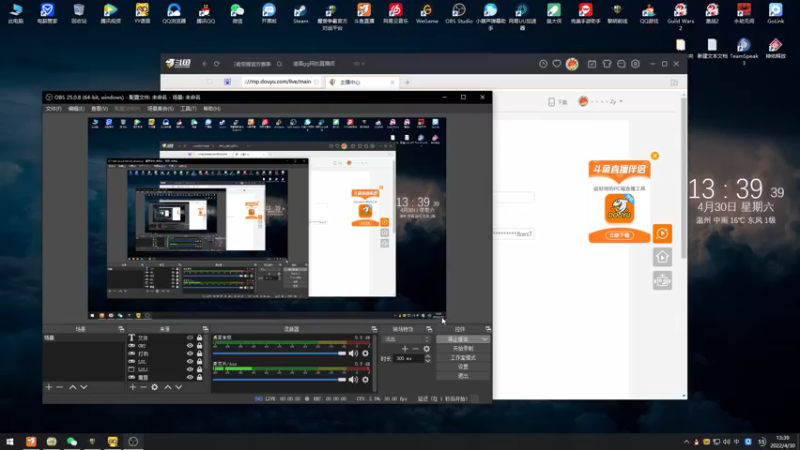Undock the Scenes panel with its float icon

pos(121,329)
